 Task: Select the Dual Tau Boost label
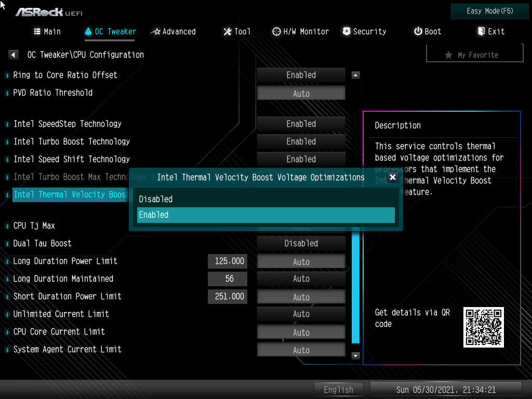(43, 243)
